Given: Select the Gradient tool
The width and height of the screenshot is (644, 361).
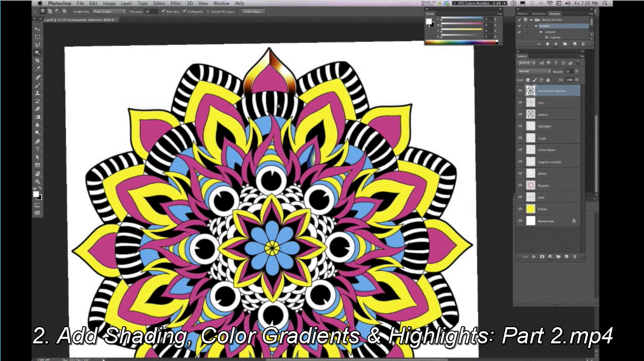Looking at the screenshot, I should tap(37, 117).
